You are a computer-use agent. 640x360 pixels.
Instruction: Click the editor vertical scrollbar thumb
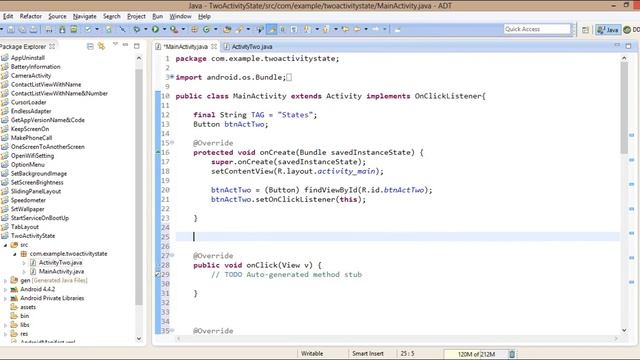pos(624,108)
